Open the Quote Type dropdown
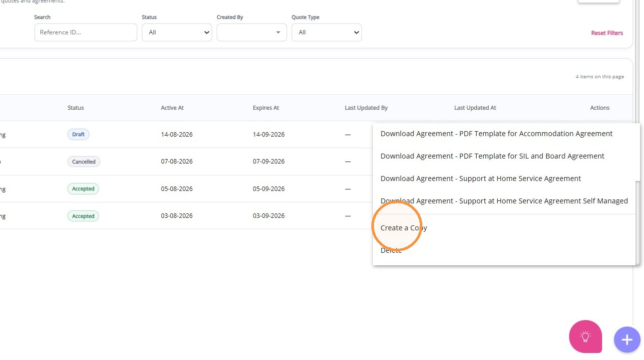 click(x=326, y=32)
